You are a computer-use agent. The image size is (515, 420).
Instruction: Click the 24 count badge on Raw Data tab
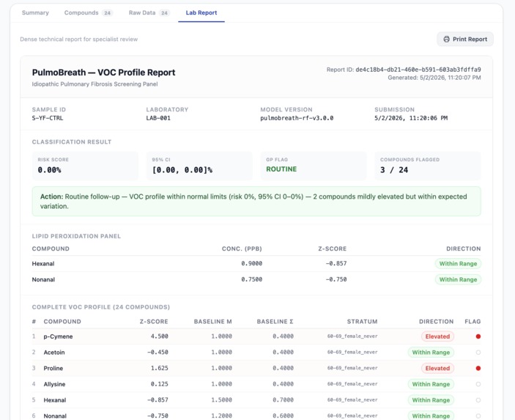[164, 13]
